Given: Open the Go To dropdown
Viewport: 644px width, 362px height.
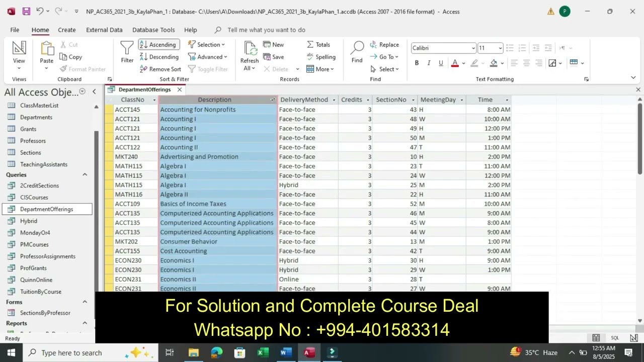Looking at the screenshot, I should tap(384, 57).
